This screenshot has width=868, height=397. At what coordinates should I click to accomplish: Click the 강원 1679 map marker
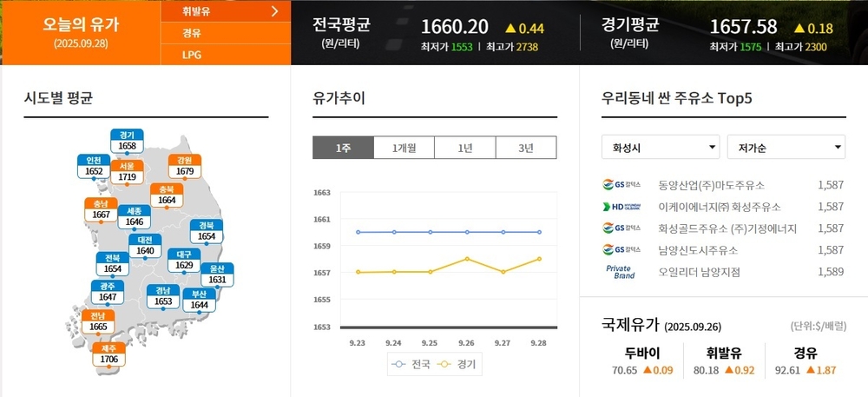(184, 166)
